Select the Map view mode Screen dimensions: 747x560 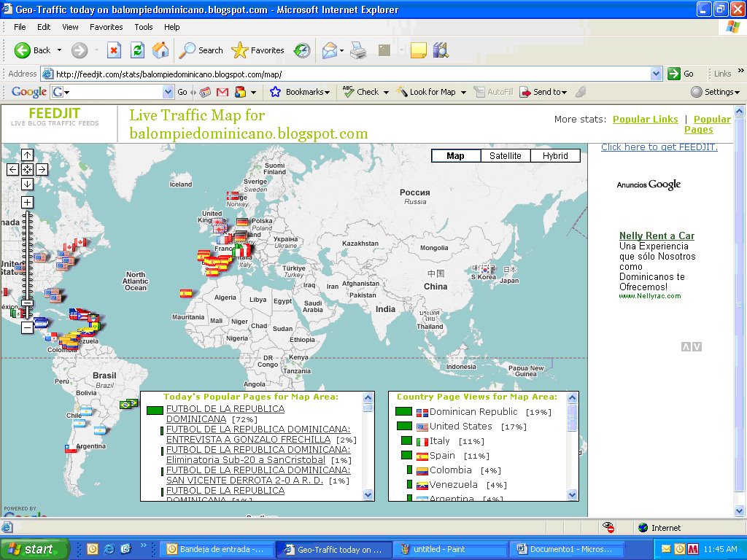tap(455, 156)
